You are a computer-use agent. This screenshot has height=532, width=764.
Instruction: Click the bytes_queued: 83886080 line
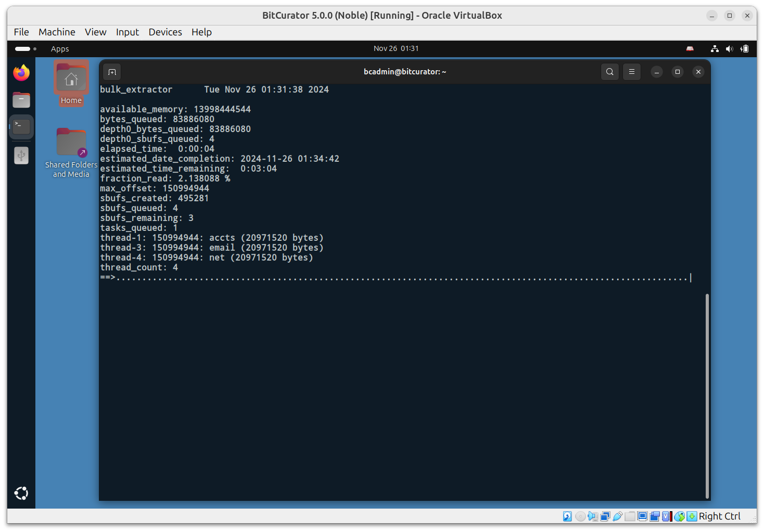157,119
